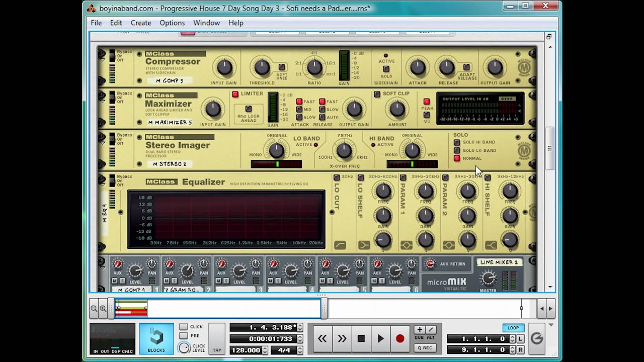Viewport: 644px width, 362px height.
Task: Stop playback with the stop button
Action: (x=361, y=339)
